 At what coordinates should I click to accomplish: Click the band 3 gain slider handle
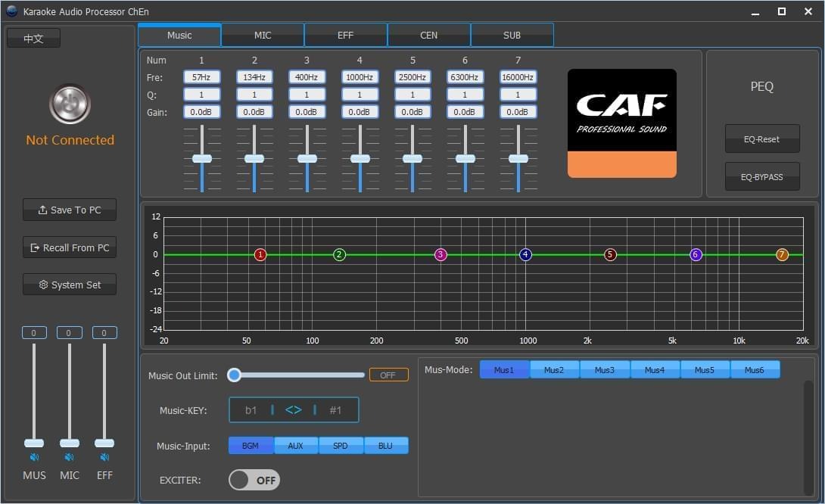[307, 159]
